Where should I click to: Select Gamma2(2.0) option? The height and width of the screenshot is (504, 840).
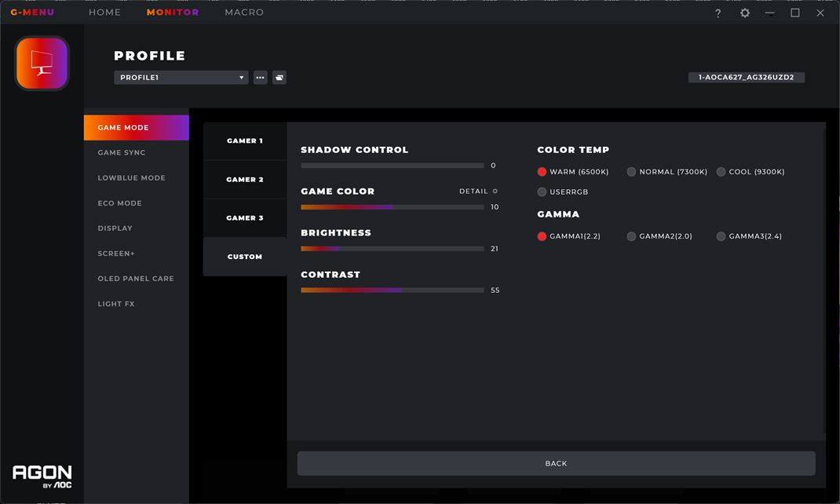(x=659, y=236)
